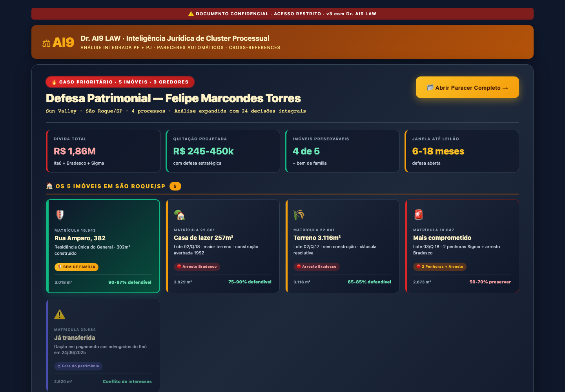
Task: Click Arresto Bradesco tag on Casa de lazer card
Action: point(197,267)
